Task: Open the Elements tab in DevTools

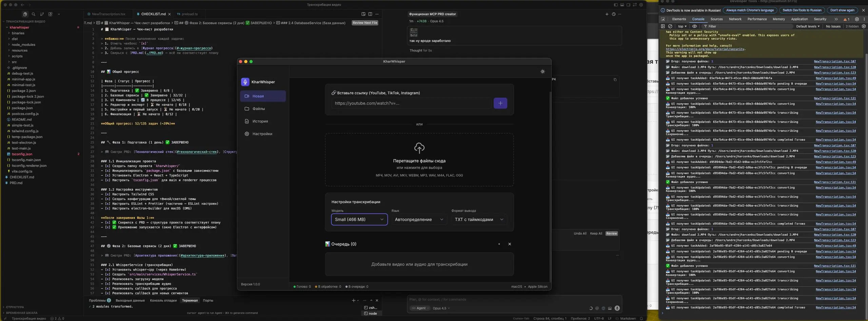Action: point(679,19)
